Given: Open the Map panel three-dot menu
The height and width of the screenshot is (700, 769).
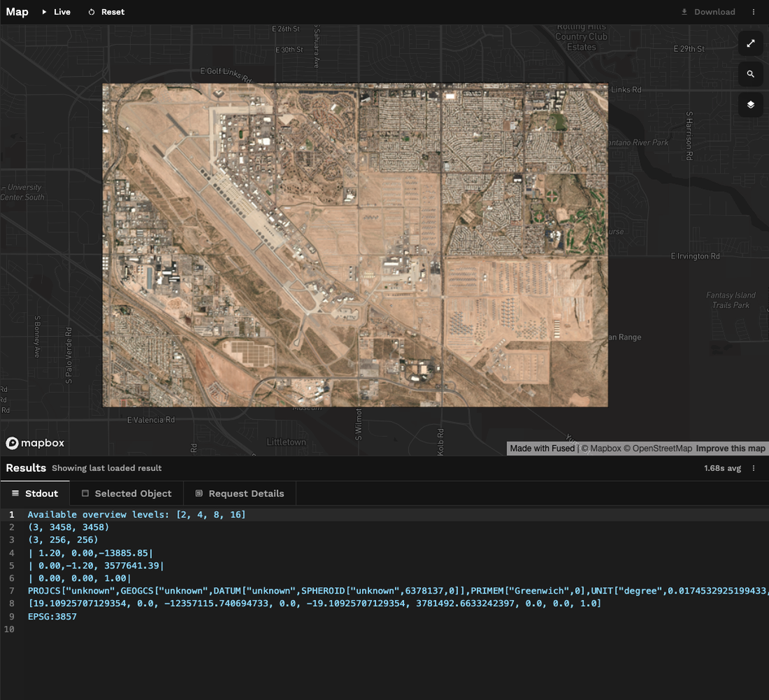Looking at the screenshot, I should point(754,12).
